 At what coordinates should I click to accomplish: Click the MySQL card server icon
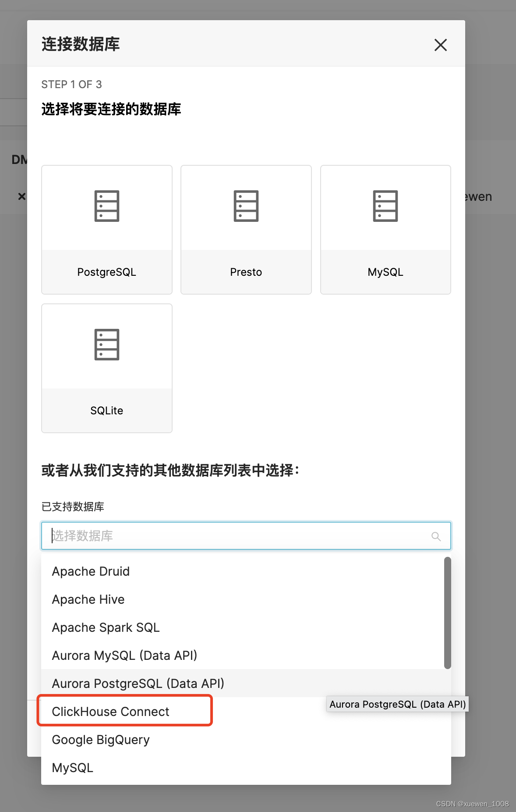tap(385, 206)
